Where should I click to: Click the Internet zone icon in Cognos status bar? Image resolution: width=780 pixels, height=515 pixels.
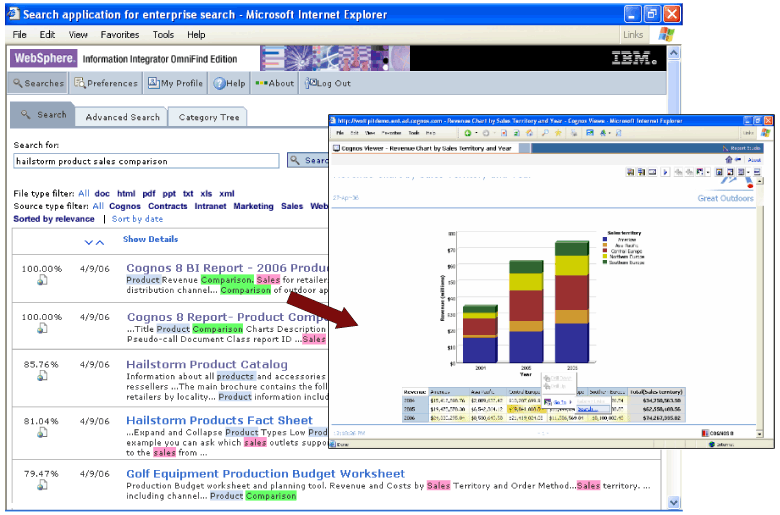click(712, 444)
